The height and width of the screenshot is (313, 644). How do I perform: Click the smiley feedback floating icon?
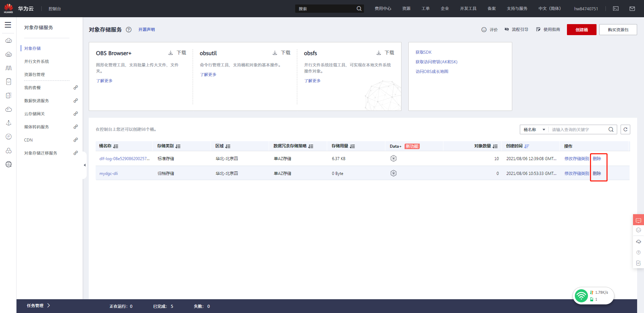[x=638, y=230]
